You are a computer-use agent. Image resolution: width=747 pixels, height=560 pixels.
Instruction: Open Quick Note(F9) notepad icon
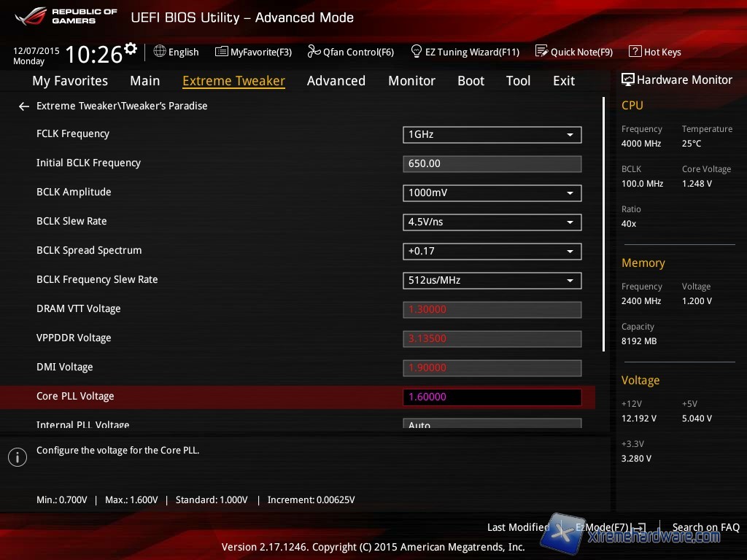(x=541, y=52)
